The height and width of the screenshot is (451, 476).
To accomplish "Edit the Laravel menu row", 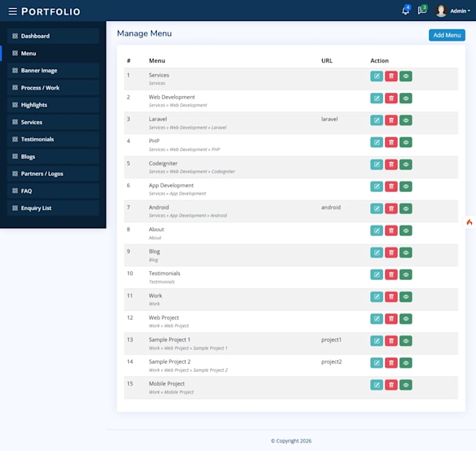I will (x=377, y=120).
